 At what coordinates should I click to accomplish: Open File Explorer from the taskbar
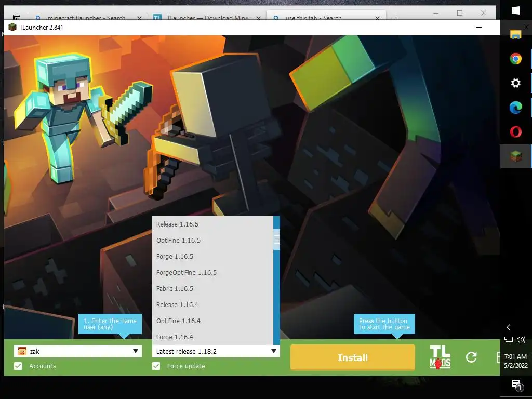click(516, 34)
